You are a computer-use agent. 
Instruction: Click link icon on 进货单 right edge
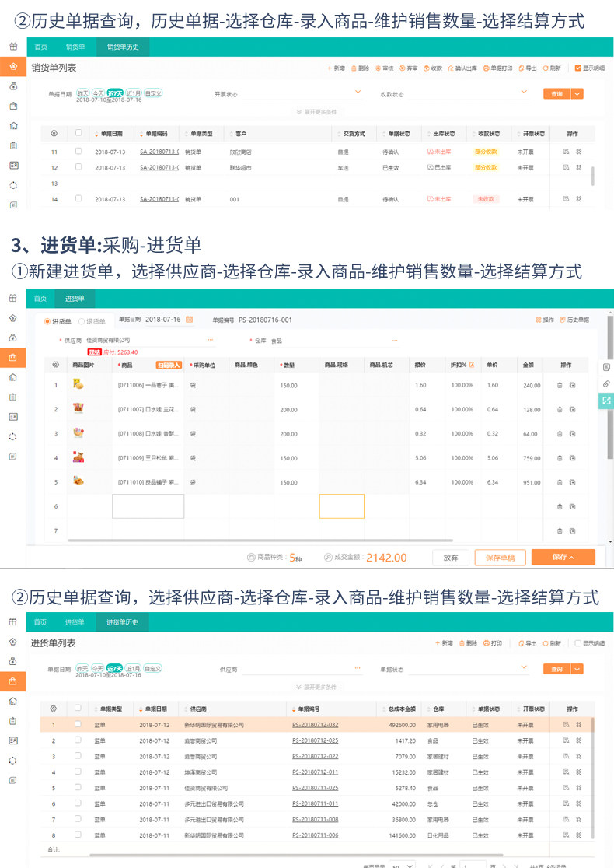click(x=607, y=383)
